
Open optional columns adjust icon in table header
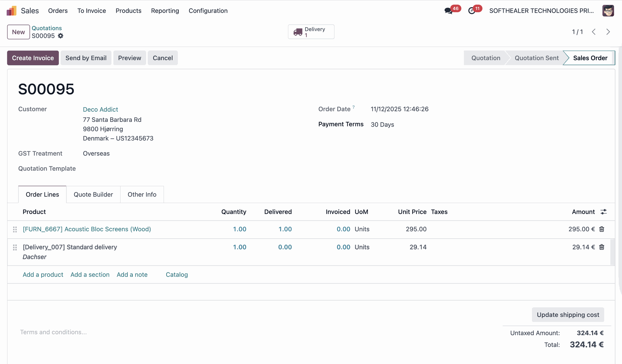(603, 212)
